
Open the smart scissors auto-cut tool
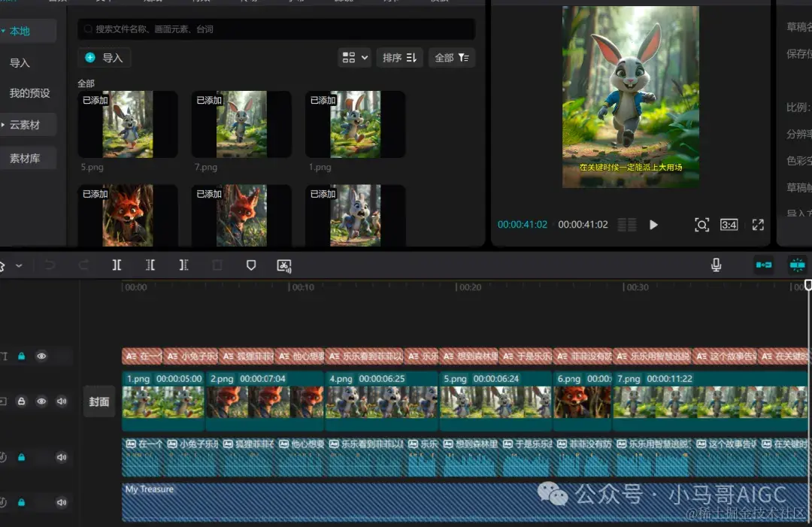coord(284,265)
